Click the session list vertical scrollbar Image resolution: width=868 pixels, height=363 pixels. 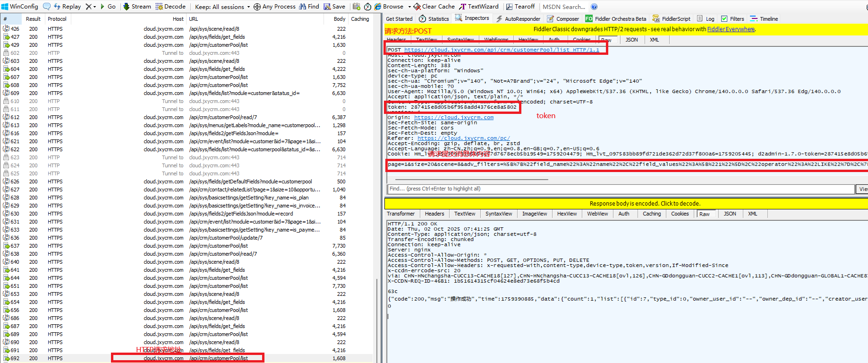click(376, 320)
